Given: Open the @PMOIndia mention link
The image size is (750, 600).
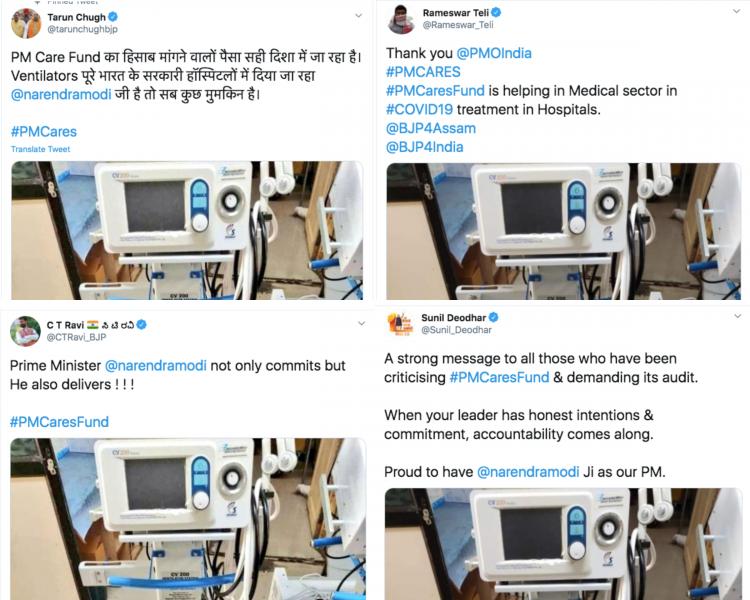Looking at the screenshot, I should pyautogui.click(x=494, y=53).
